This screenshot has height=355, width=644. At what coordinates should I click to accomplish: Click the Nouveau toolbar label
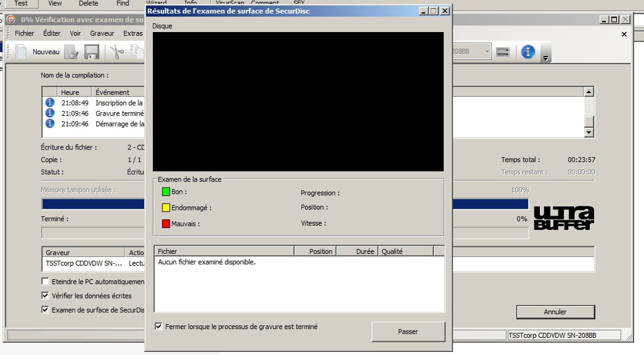coord(46,52)
